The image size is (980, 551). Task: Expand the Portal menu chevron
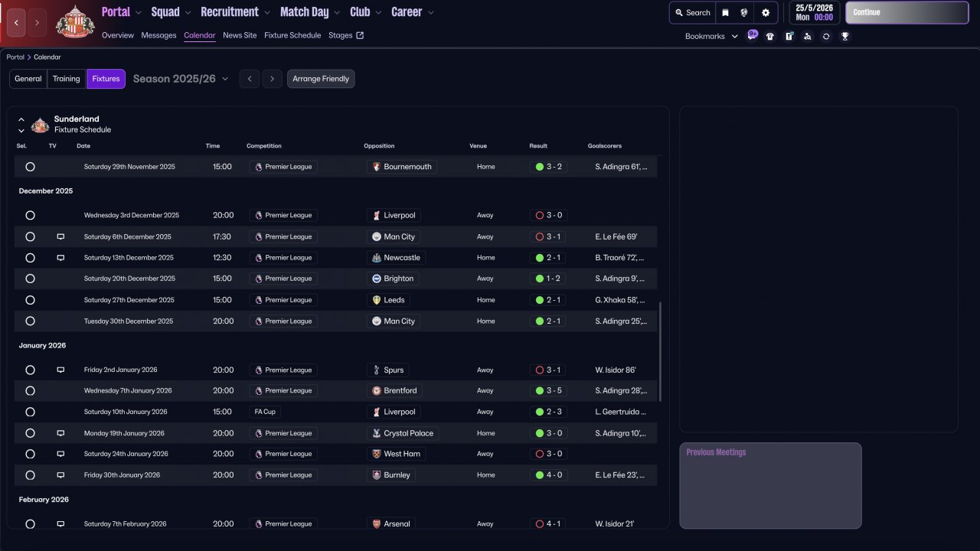(x=138, y=12)
